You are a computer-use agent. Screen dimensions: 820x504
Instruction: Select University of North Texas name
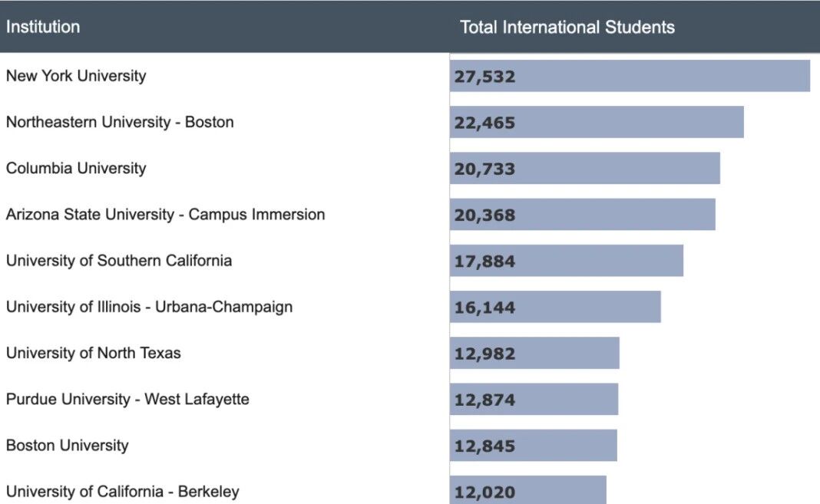(x=94, y=354)
